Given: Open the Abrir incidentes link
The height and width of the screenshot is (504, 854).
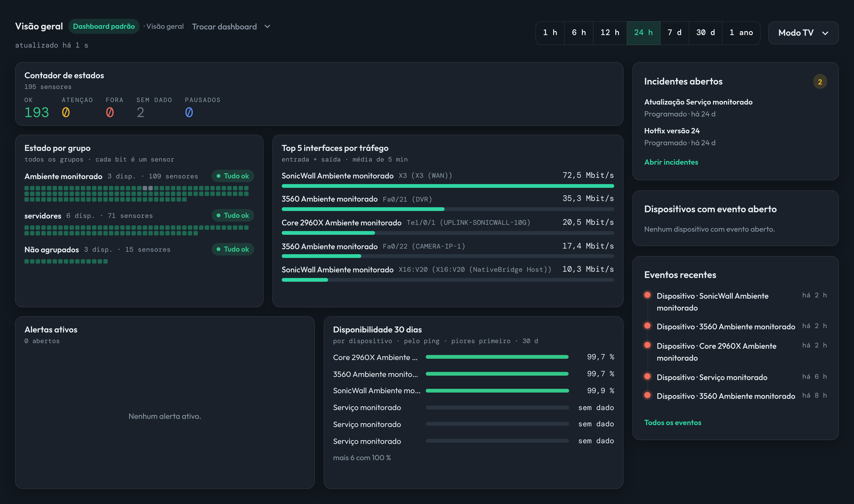Looking at the screenshot, I should (x=671, y=162).
